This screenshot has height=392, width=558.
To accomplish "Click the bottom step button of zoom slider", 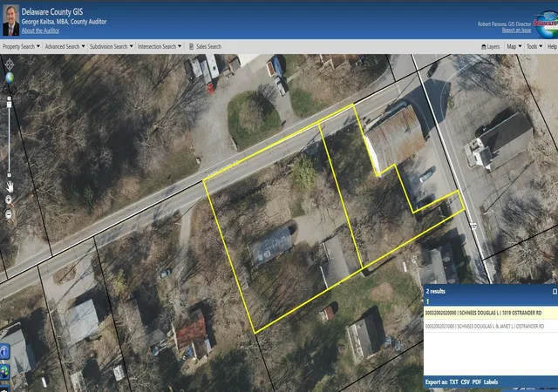I will tap(10, 175).
